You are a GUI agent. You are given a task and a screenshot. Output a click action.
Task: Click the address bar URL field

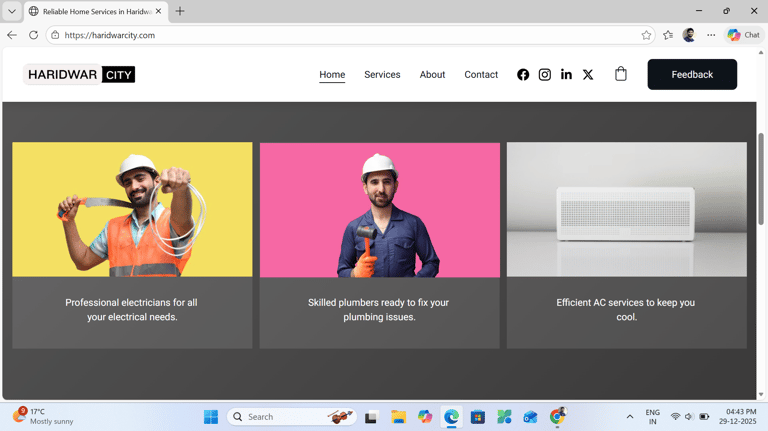[350, 35]
